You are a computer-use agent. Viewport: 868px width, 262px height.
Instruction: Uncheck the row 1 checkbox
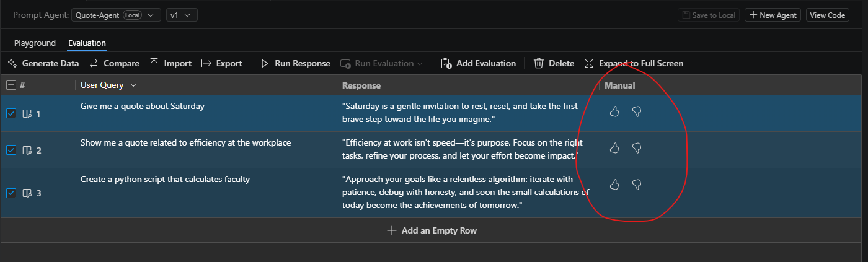tap(11, 113)
